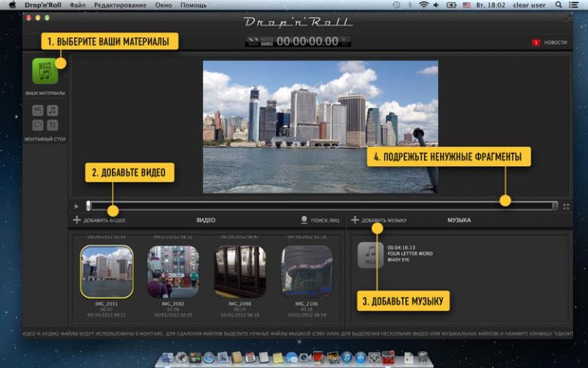The image size is (588, 368).
Task: Click the red news badge next to Новости
Action: point(536,42)
